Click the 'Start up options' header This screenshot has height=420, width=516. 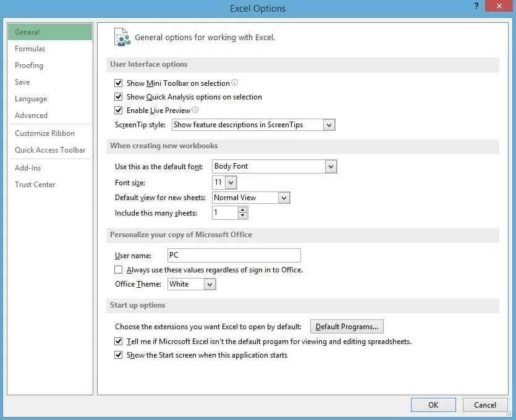pos(138,305)
